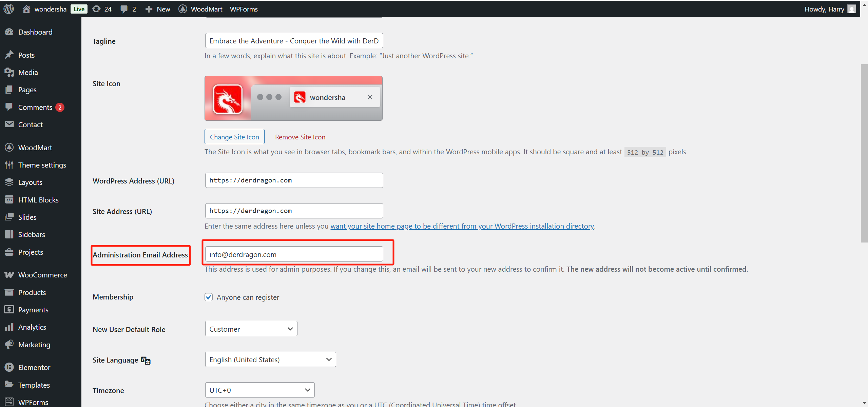Click the comments bubble icon in admin bar

124,9
